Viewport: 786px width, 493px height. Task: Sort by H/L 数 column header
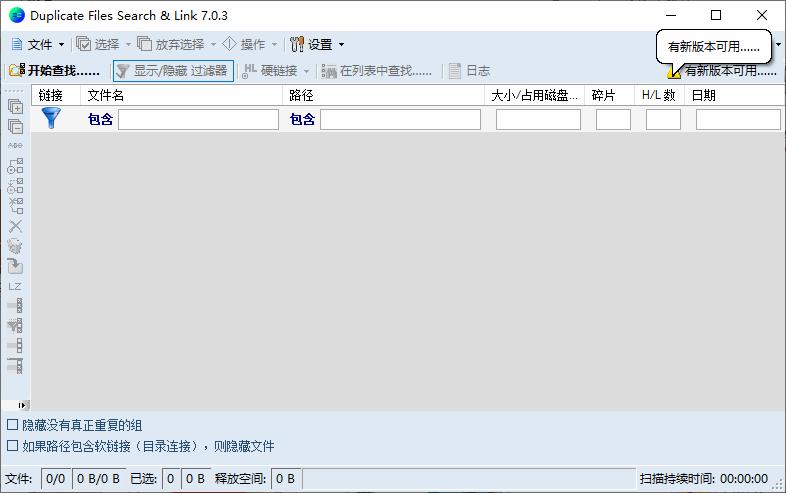pos(660,95)
